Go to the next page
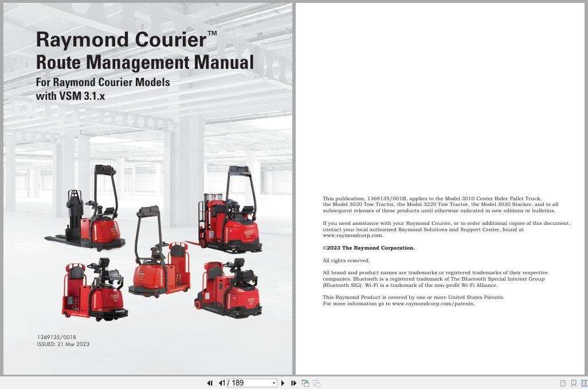Viewport: 588px width, 389px height. 283,383
